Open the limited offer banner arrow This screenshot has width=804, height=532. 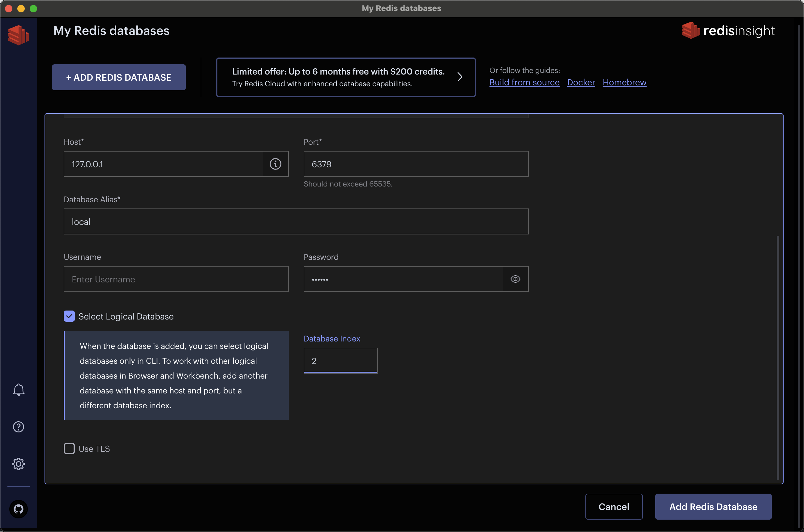460,77
